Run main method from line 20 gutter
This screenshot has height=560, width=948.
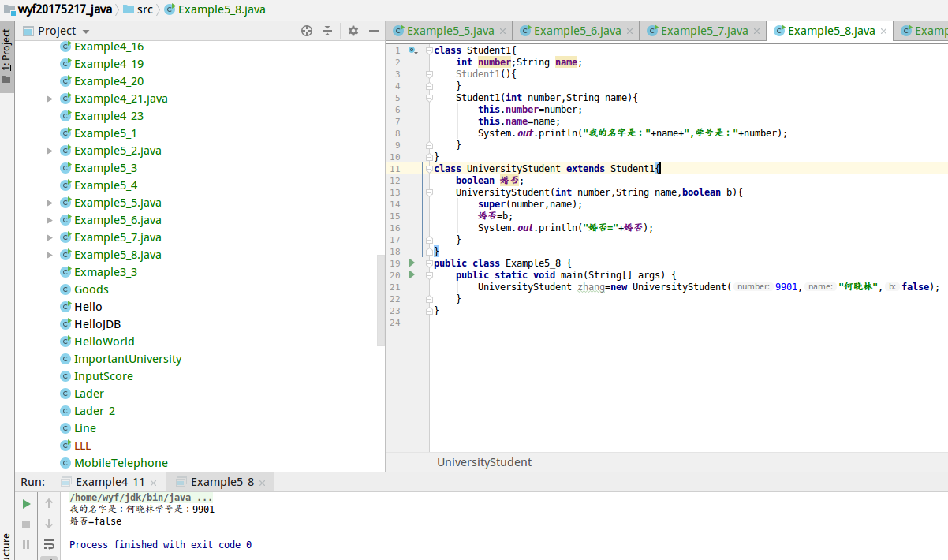(412, 274)
